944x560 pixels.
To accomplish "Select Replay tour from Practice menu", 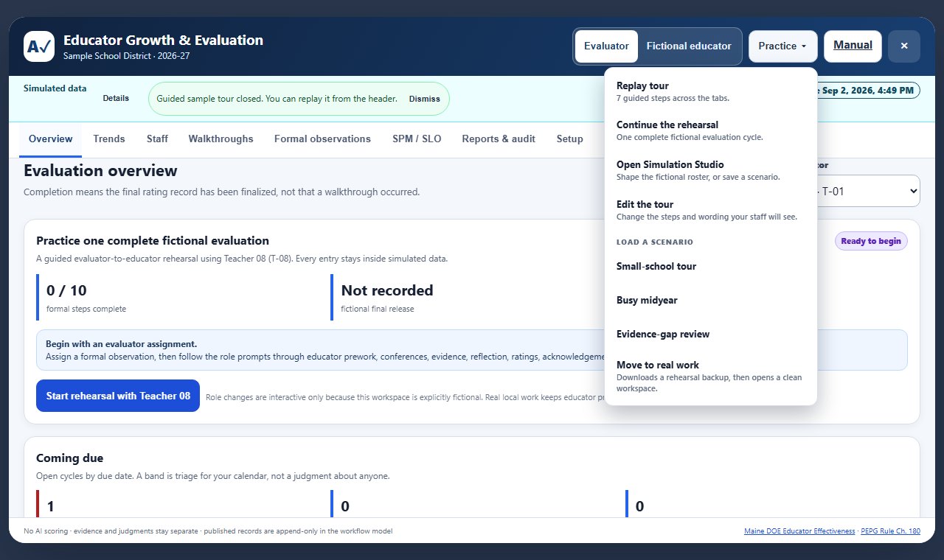I will point(710,91).
